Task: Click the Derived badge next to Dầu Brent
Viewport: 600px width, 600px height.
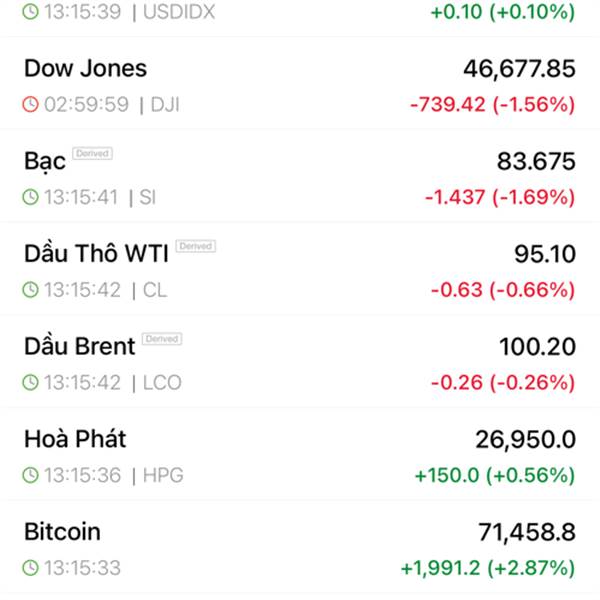Action: pos(162,339)
